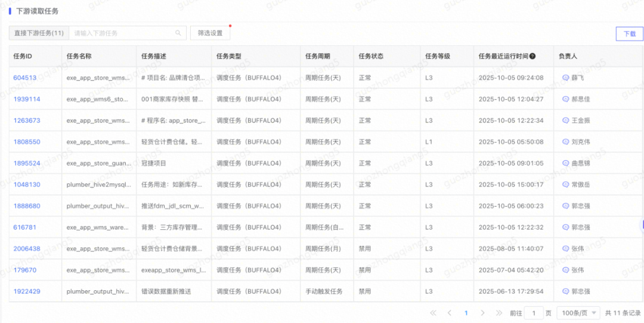The height and width of the screenshot is (323, 644).
Task: Go to last page double-arrow
Action: 499,313
